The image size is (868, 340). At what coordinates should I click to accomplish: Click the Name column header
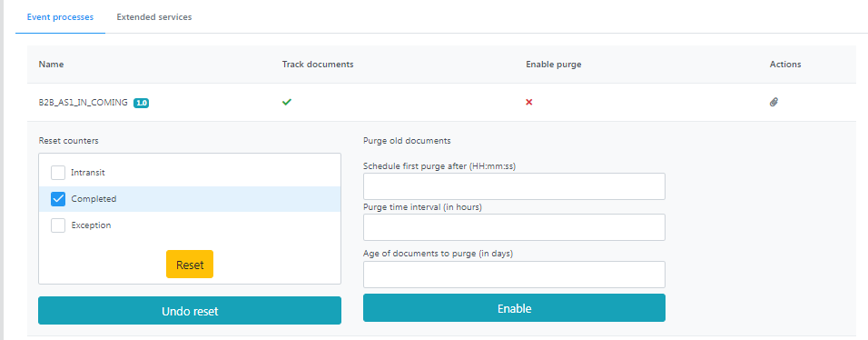click(51, 65)
